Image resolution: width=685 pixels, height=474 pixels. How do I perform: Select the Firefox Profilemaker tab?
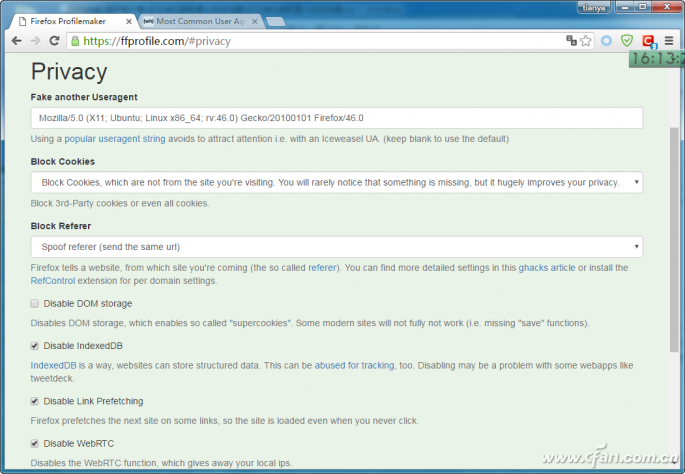74,21
